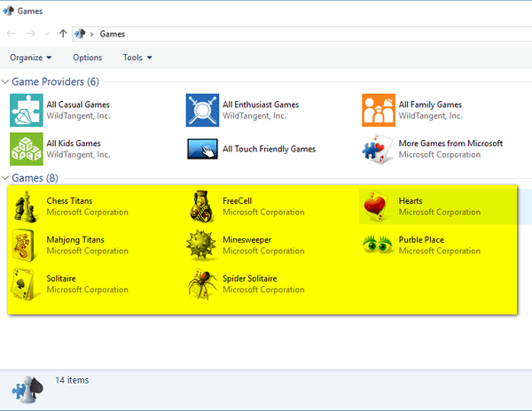This screenshot has height=411, width=532.
Task: Select the Hearts label
Action: [x=411, y=200]
